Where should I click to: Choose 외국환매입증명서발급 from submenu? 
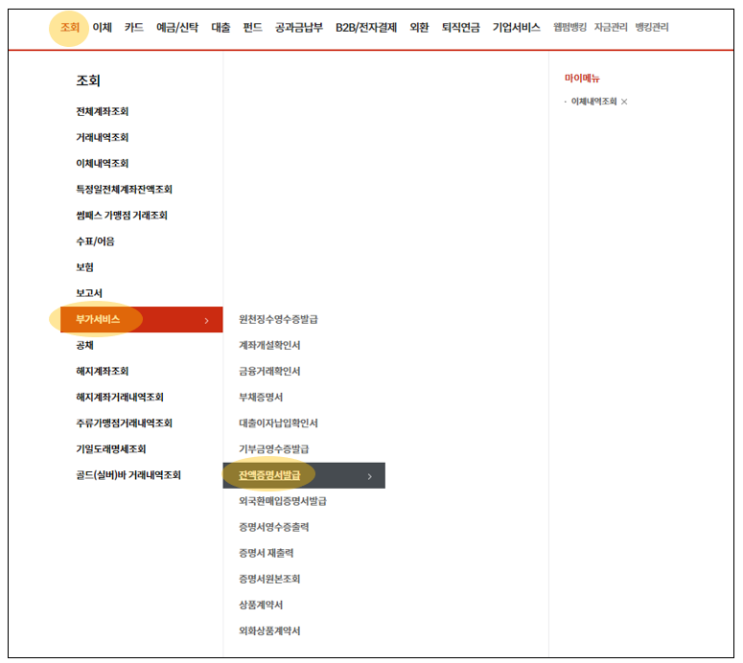[x=282, y=501]
